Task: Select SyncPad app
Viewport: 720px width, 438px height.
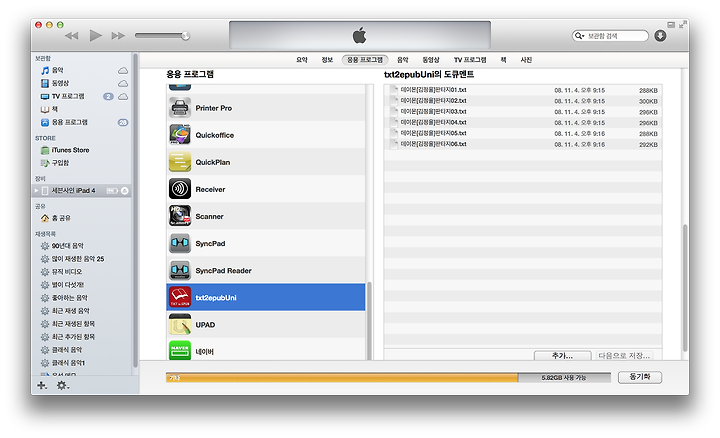Action: point(266,243)
